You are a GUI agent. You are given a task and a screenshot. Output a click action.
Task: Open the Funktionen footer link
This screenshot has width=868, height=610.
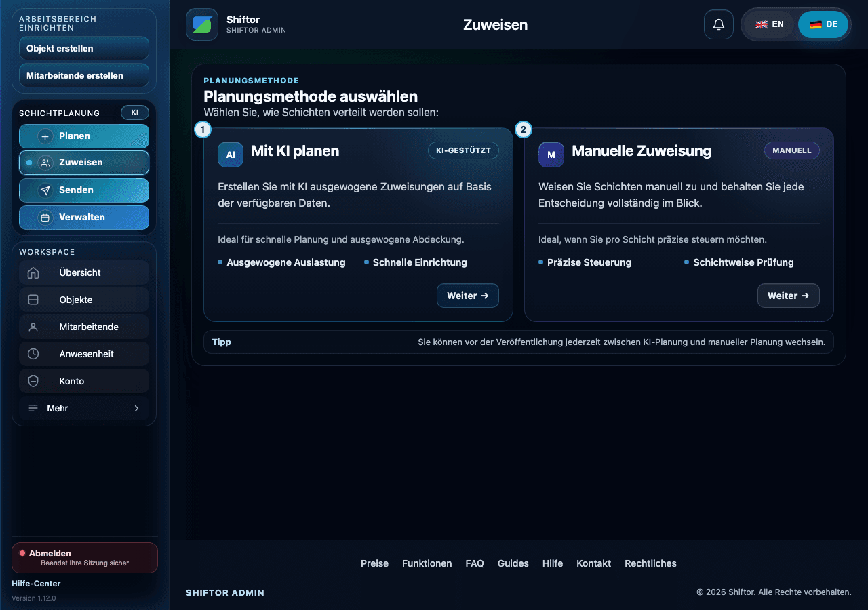tap(427, 563)
